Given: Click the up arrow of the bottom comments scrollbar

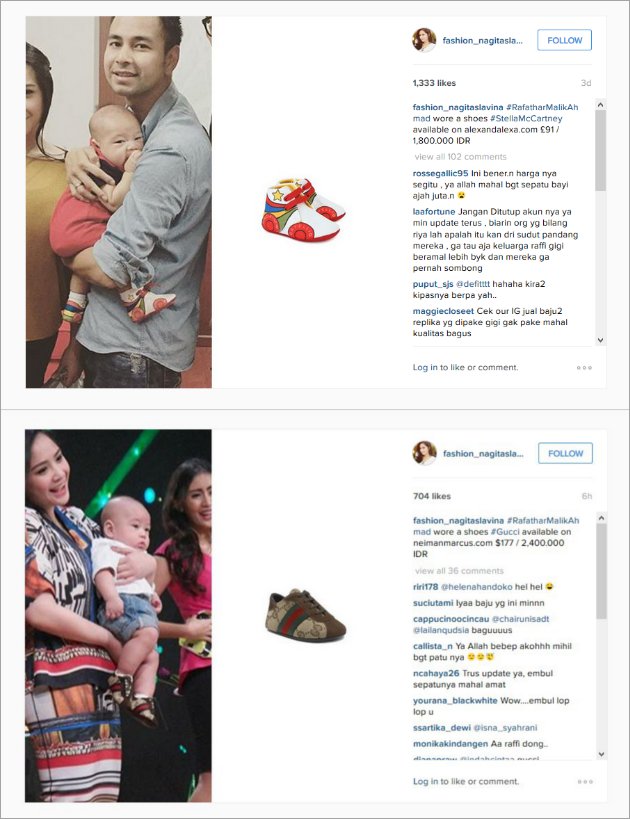Looking at the screenshot, I should [601, 518].
